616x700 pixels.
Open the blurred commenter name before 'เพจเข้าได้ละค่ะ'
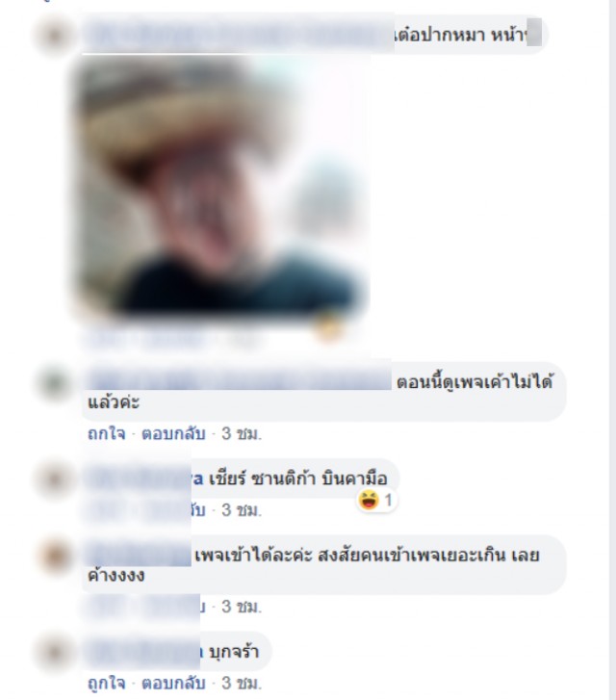[140, 556]
